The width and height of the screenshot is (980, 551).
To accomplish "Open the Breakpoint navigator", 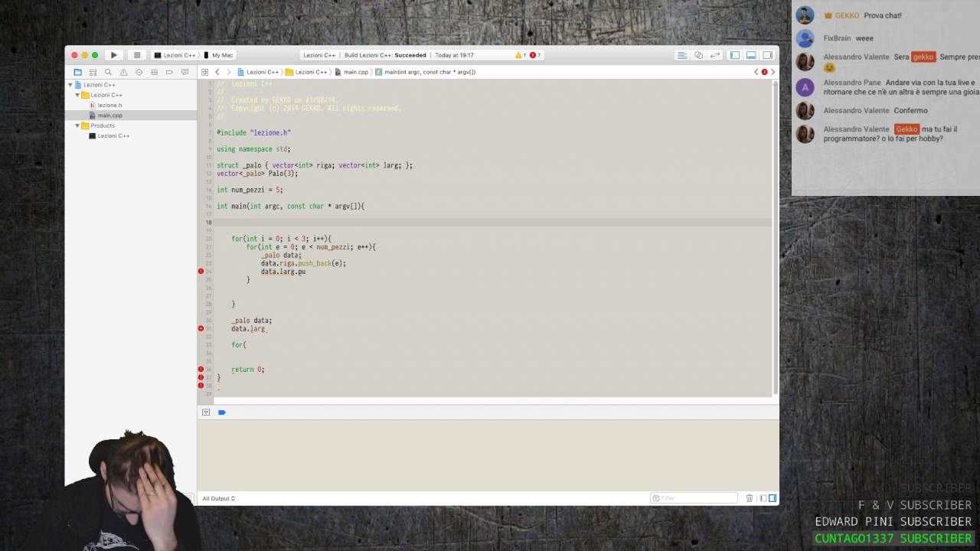I will 169,72.
